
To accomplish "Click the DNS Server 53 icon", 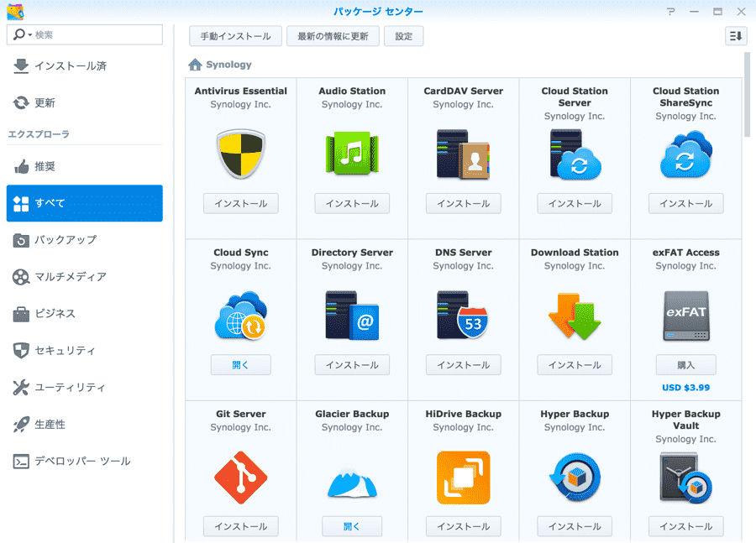I will coord(463,316).
